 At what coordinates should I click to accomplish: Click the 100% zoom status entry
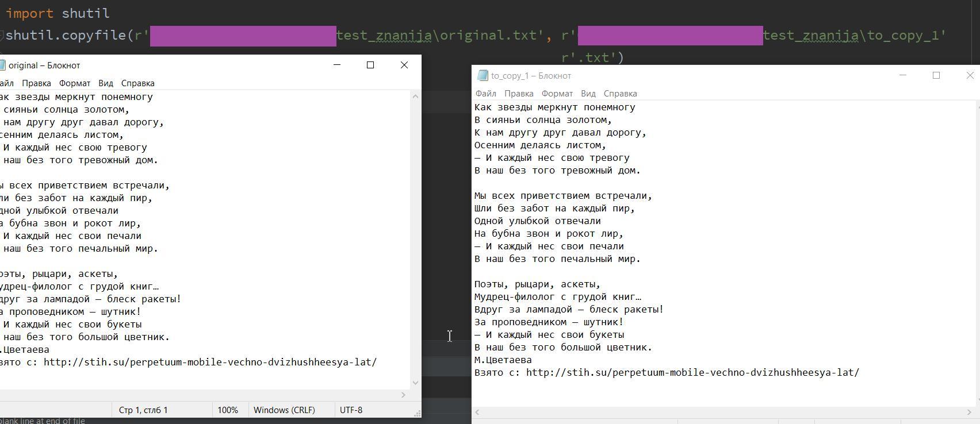pyautogui.click(x=228, y=410)
